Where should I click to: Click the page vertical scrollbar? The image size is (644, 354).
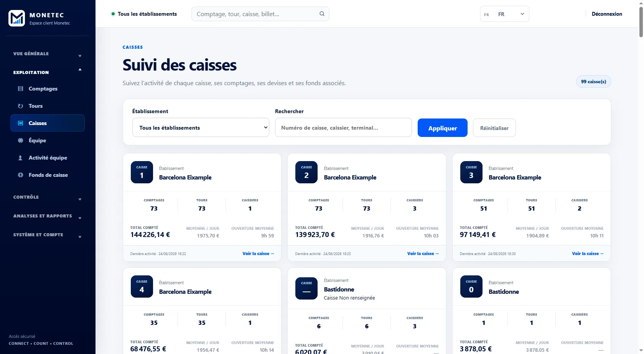click(641, 23)
